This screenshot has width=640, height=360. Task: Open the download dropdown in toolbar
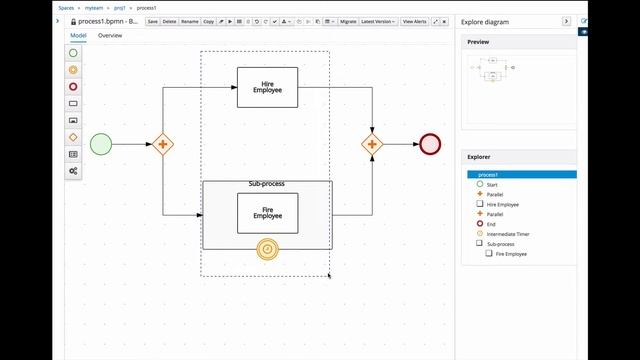click(x=287, y=22)
